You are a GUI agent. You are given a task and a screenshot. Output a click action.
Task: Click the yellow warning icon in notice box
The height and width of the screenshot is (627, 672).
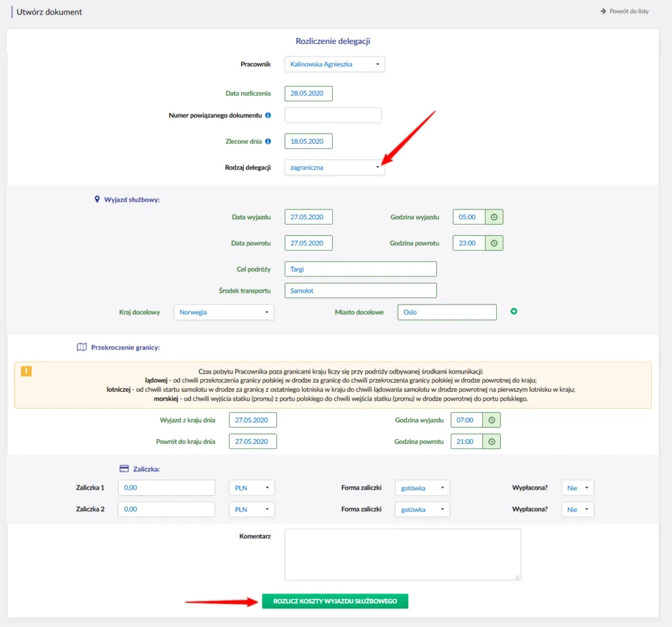(x=26, y=371)
